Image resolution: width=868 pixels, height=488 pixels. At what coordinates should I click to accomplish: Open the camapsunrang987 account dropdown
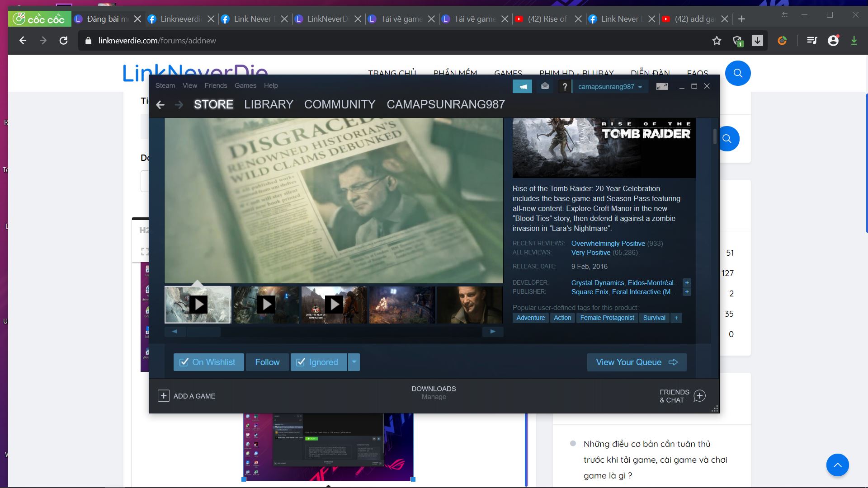click(x=610, y=86)
